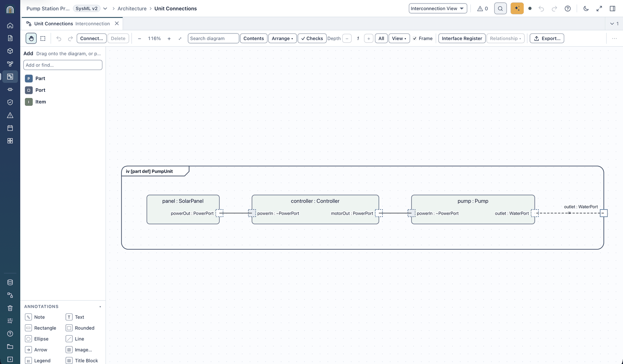The image size is (623, 364).
Task: Open the database icon in sidebar
Action: (x=10, y=282)
